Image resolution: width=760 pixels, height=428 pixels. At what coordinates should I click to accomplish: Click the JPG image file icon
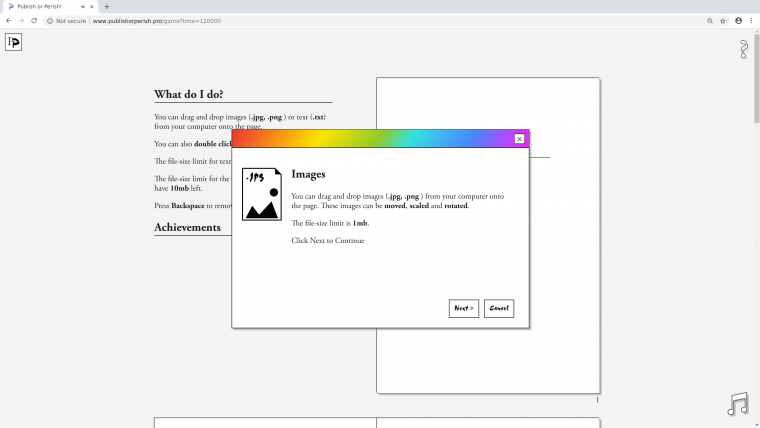point(262,194)
